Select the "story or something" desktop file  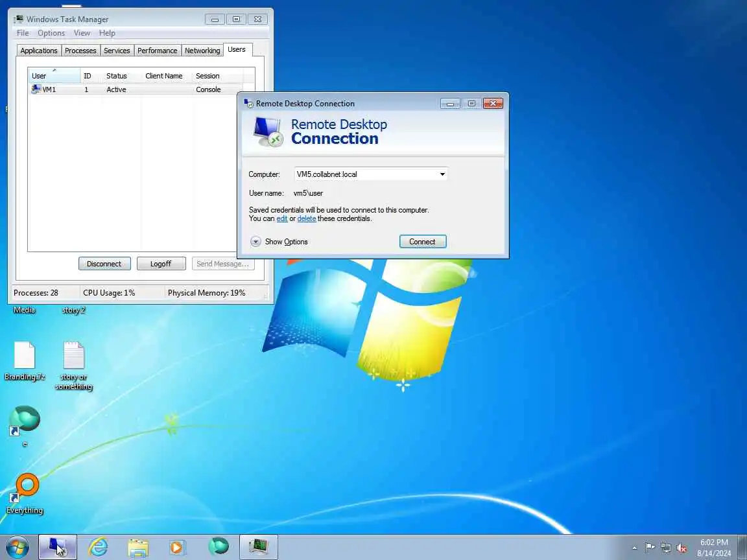(73, 366)
